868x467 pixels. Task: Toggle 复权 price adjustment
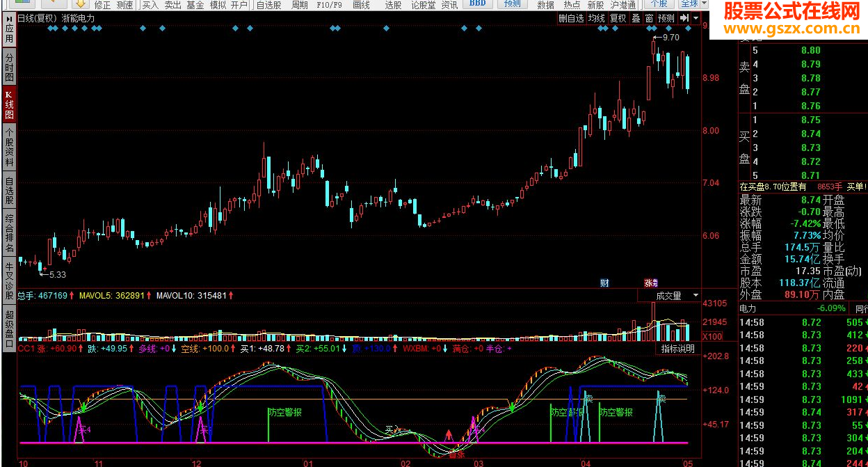tap(618, 19)
